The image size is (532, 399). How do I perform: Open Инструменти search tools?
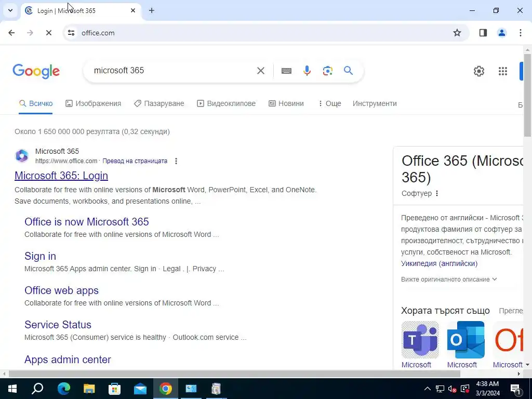click(375, 103)
